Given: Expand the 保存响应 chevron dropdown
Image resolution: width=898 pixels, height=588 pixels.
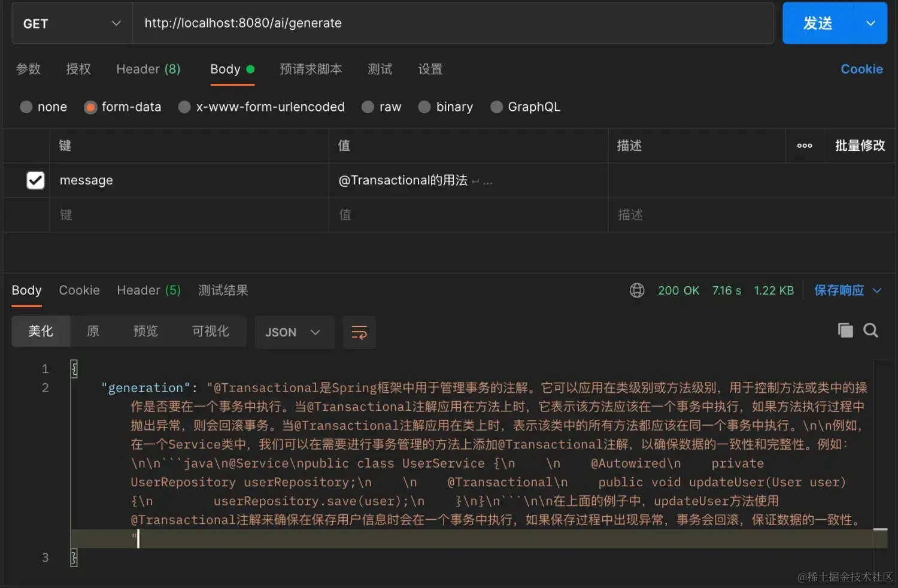Looking at the screenshot, I should [877, 290].
